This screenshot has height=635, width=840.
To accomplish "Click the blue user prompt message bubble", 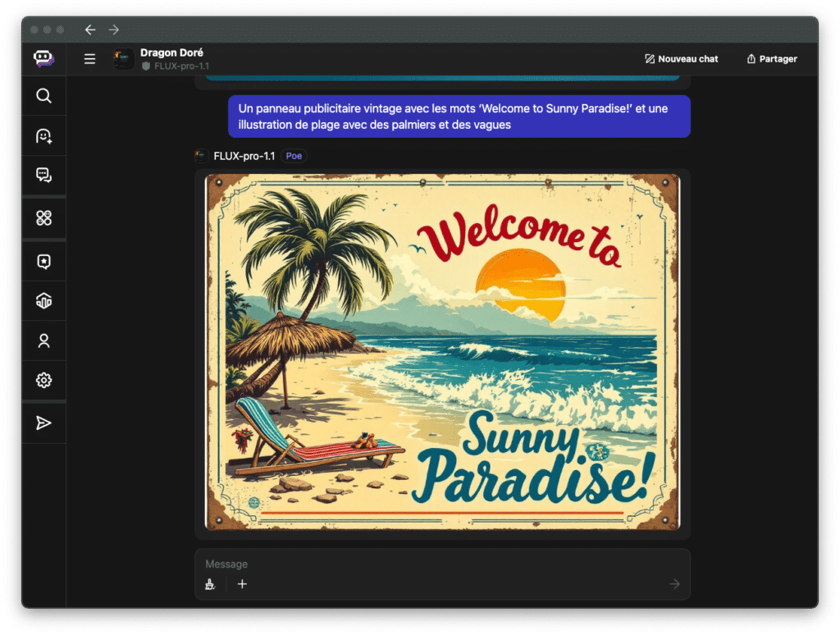I will pos(459,116).
